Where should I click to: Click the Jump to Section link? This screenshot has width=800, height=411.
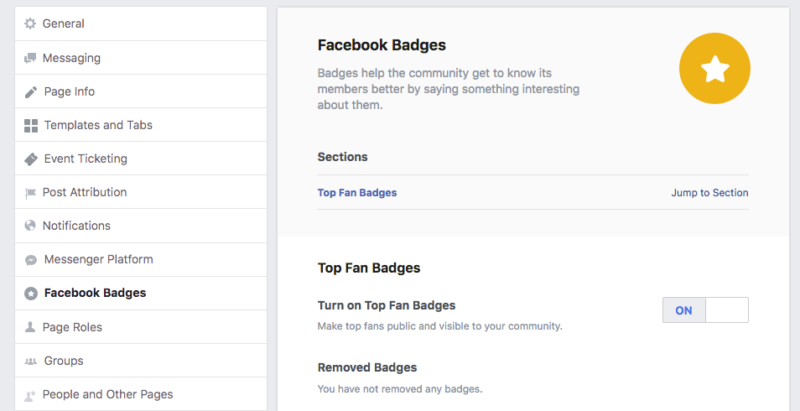[x=710, y=193]
